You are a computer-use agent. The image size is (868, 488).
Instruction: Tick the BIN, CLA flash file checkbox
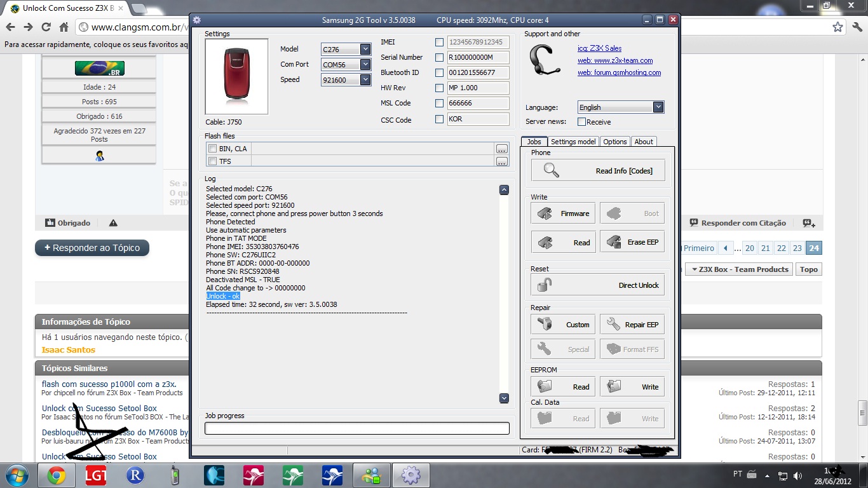pyautogui.click(x=213, y=149)
